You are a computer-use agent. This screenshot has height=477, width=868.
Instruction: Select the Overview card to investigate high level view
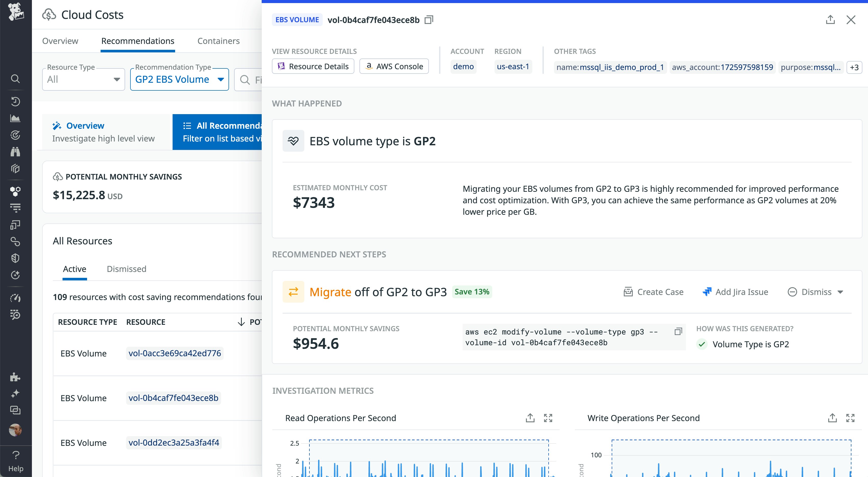tap(104, 132)
